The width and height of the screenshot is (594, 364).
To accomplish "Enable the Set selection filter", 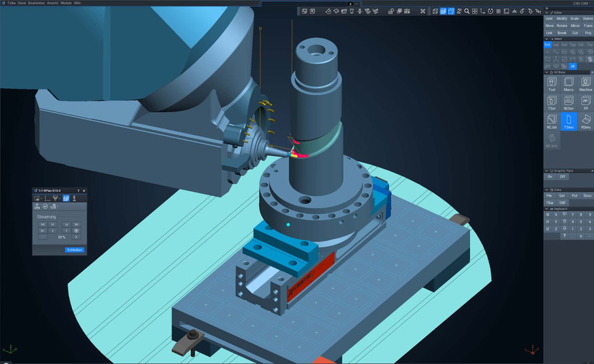I will coord(564,45).
